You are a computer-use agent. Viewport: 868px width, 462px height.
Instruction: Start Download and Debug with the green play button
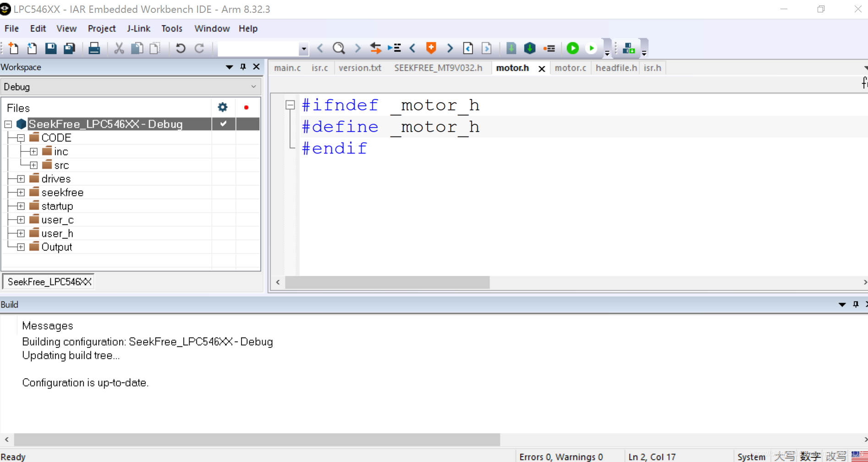pos(572,48)
